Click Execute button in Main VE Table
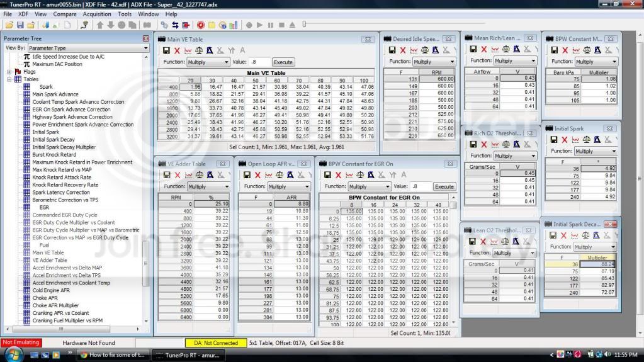The height and width of the screenshot is (362, 644). (283, 62)
